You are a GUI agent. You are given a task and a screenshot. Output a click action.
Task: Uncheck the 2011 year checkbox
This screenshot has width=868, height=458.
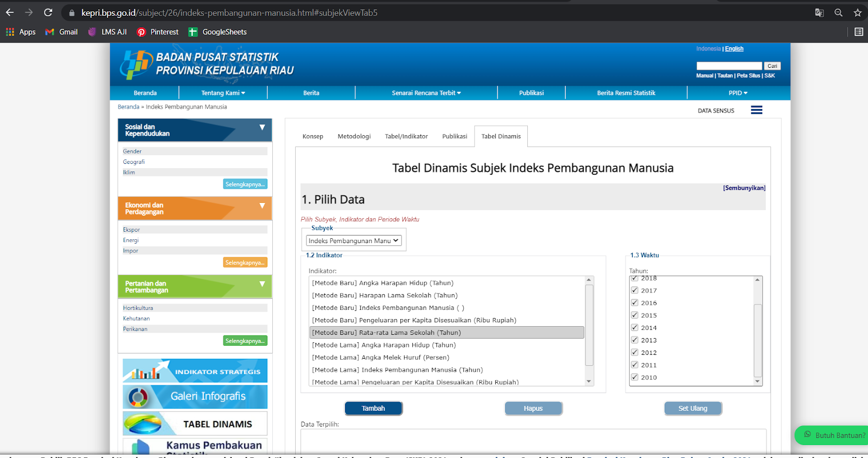coord(634,365)
